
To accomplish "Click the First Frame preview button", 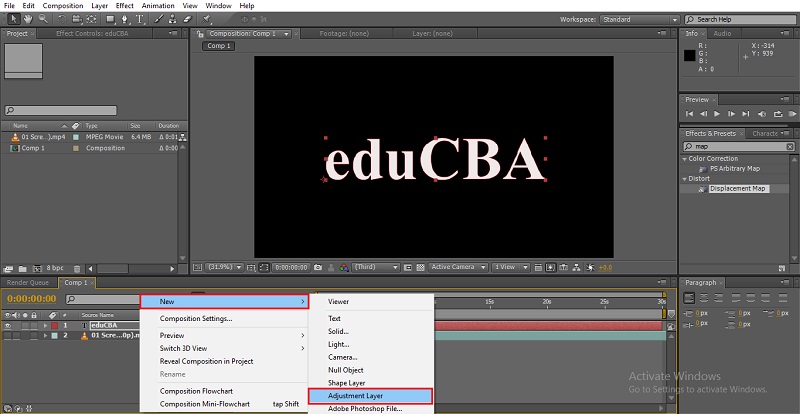I will tap(689, 114).
